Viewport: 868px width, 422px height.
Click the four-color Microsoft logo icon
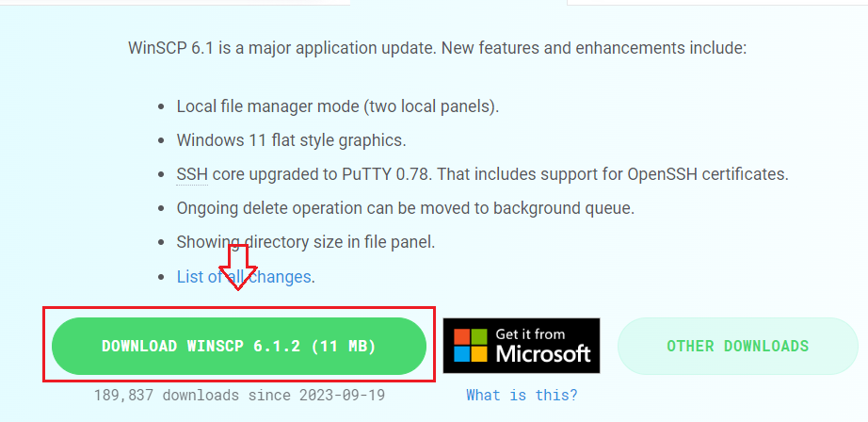[x=473, y=346]
